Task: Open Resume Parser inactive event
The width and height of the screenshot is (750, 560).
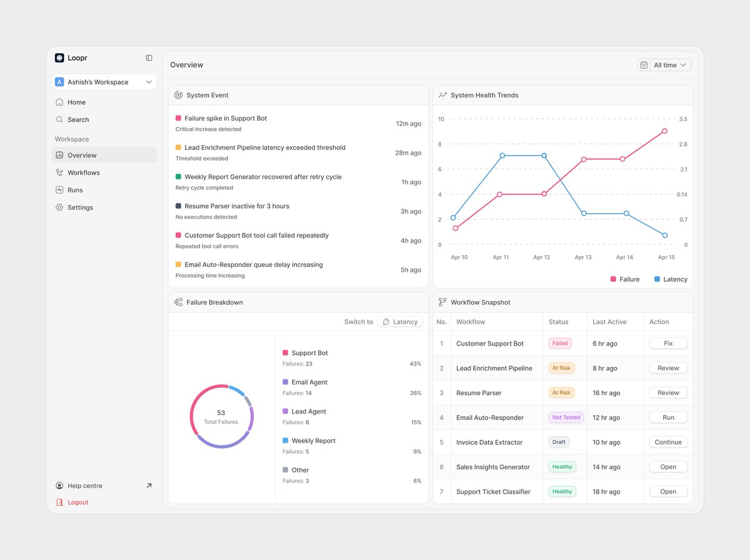Action: (x=298, y=211)
